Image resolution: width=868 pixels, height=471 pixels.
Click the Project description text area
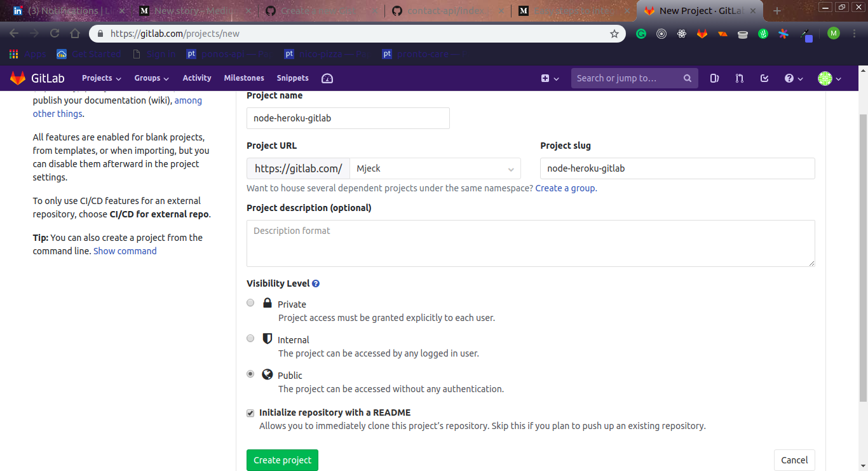pyautogui.click(x=531, y=243)
